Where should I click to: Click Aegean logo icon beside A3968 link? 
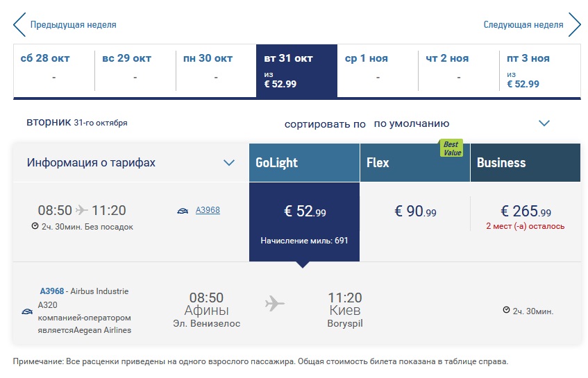[x=184, y=210]
